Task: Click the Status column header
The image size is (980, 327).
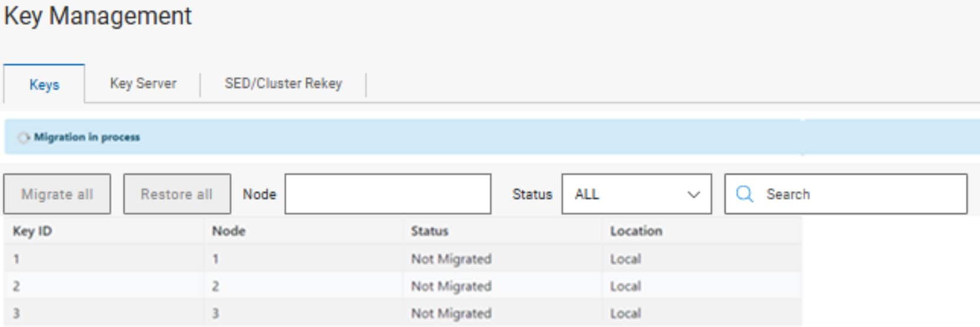Action: click(430, 231)
